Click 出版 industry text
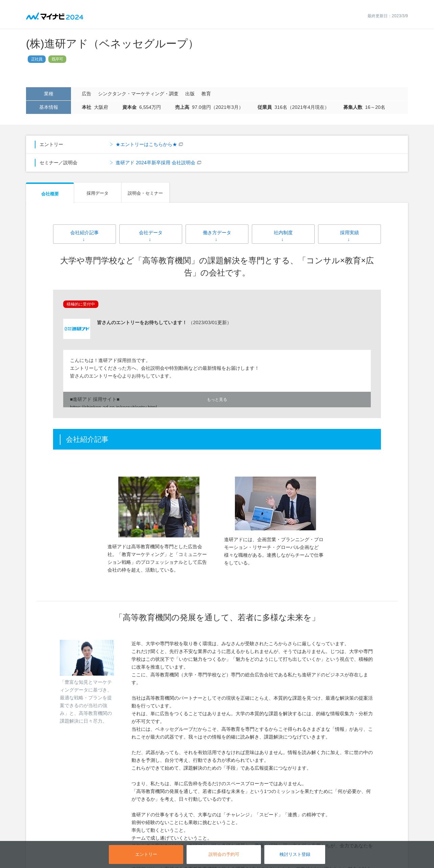This screenshot has width=434, height=868. pos(190,94)
